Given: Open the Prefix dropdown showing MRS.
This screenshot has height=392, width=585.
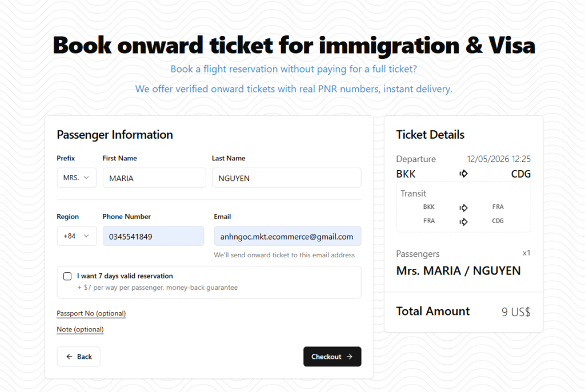Looking at the screenshot, I should (x=76, y=177).
